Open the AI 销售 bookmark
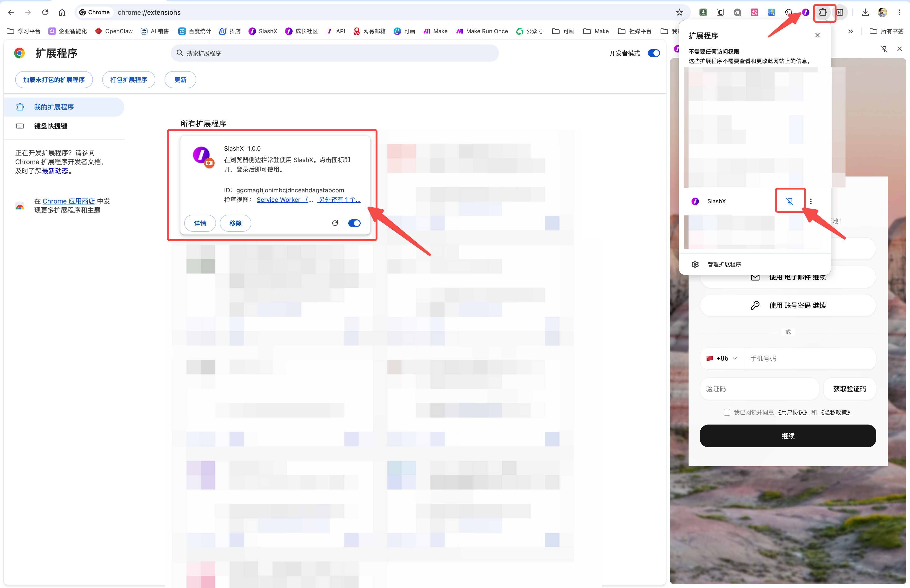 coord(155,31)
